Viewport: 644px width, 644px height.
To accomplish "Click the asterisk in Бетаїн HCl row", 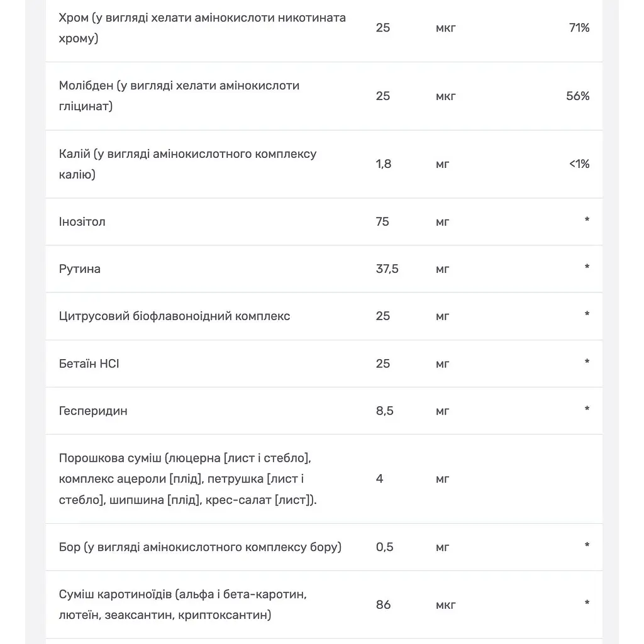I will click(587, 362).
